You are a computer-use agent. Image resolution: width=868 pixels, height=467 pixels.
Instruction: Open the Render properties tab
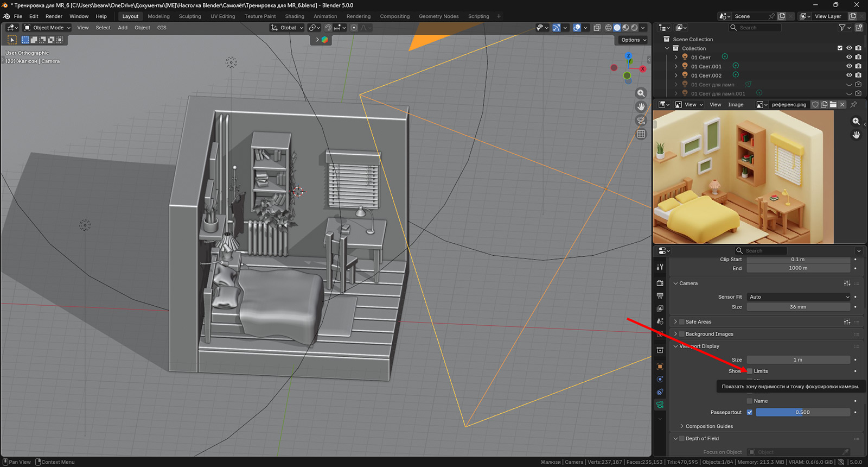point(660,283)
